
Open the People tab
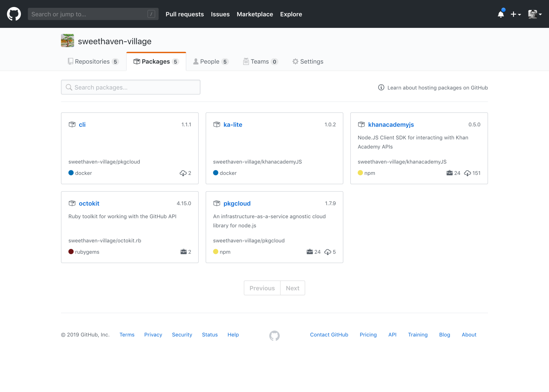point(211,61)
